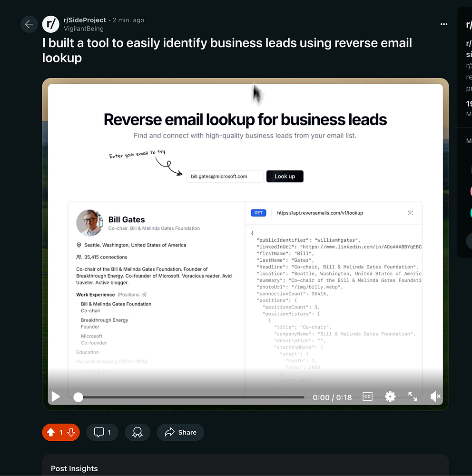Open the r/SideProject community link
This screenshot has width=472, height=476.
coord(85,20)
